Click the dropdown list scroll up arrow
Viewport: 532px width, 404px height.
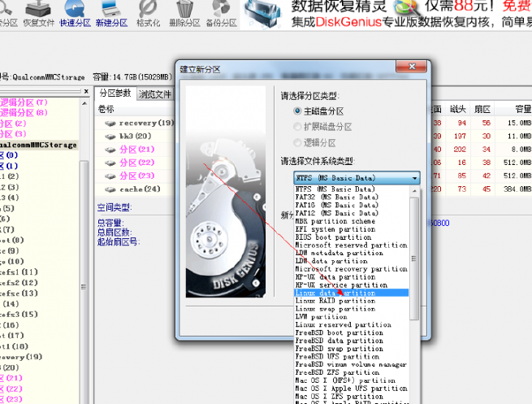(x=414, y=191)
